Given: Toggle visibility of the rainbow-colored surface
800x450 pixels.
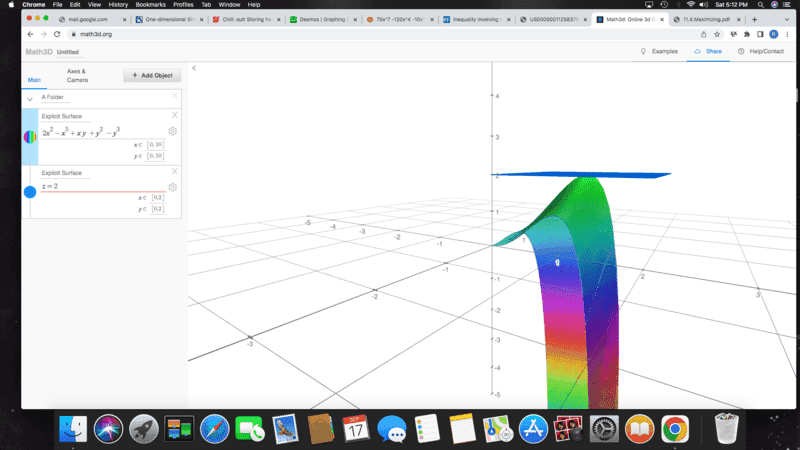Looking at the screenshot, I should pos(30,137).
